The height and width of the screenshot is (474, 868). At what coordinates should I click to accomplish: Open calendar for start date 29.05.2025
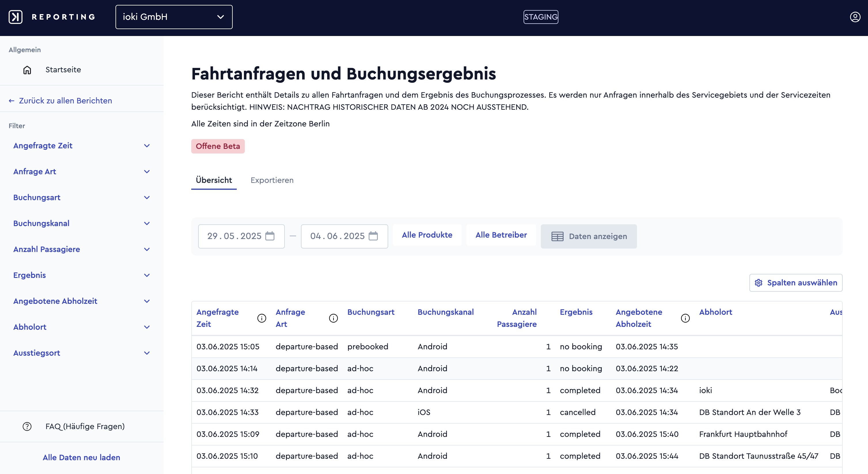click(x=270, y=236)
